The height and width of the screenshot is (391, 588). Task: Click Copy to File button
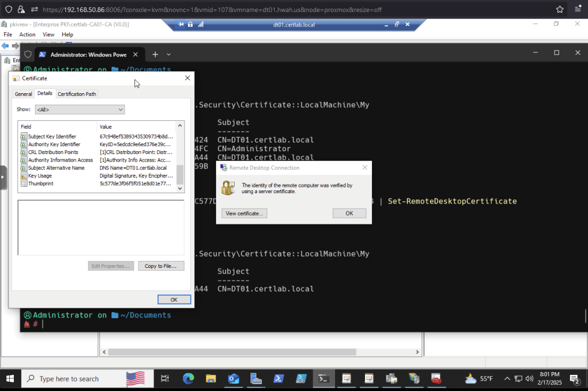(x=161, y=266)
